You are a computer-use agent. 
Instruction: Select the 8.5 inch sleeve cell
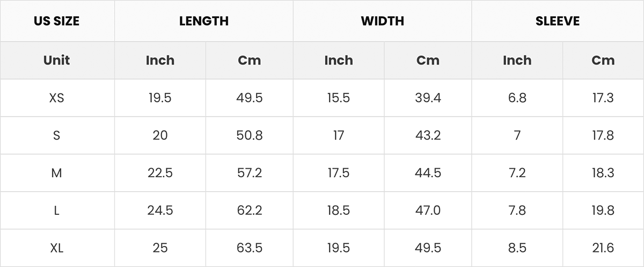517,248
